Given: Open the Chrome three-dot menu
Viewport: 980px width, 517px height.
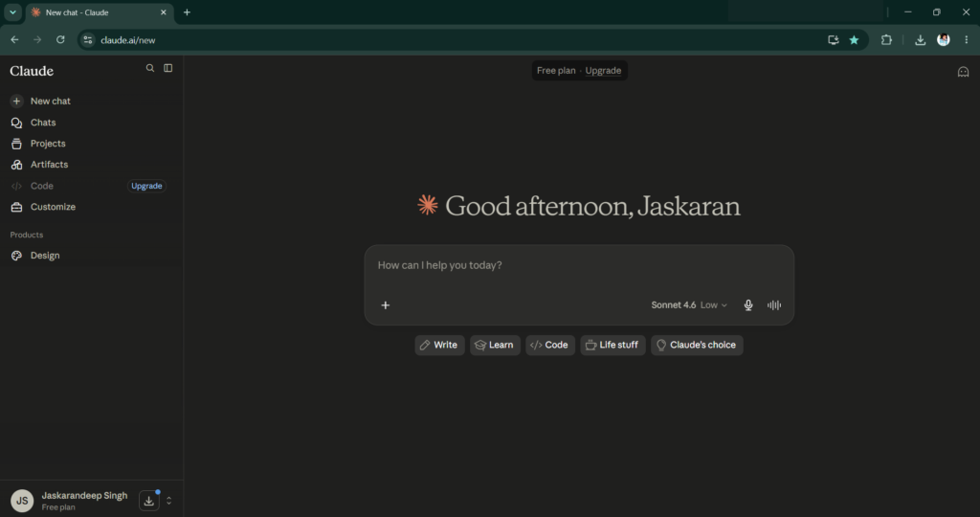Looking at the screenshot, I should click(x=967, y=40).
